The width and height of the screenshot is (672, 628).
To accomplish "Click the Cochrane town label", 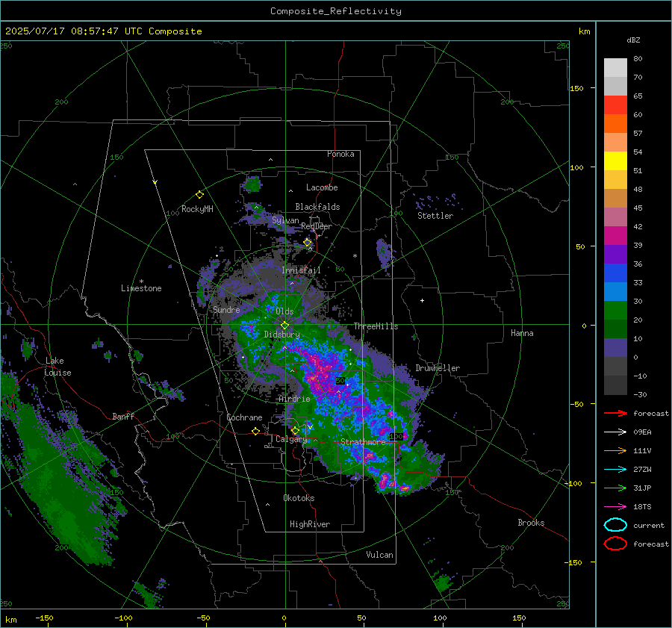I will pyautogui.click(x=244, y=417).
